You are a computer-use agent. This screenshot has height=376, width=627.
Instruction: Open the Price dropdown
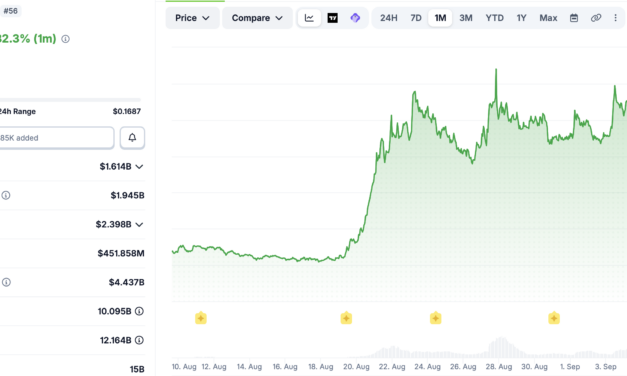[x=192, y=18]
